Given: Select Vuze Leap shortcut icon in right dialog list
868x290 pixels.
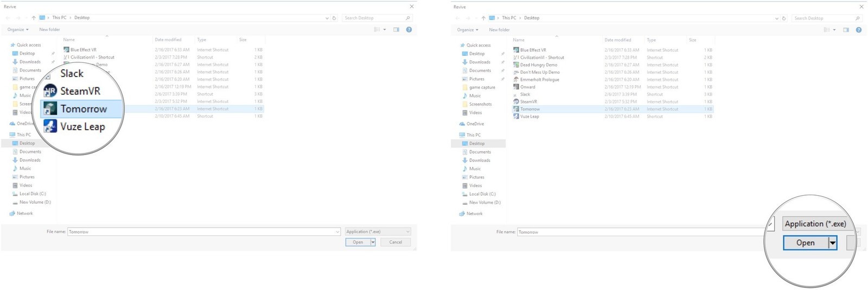Looking at the screenshot, I should (516, 116).
